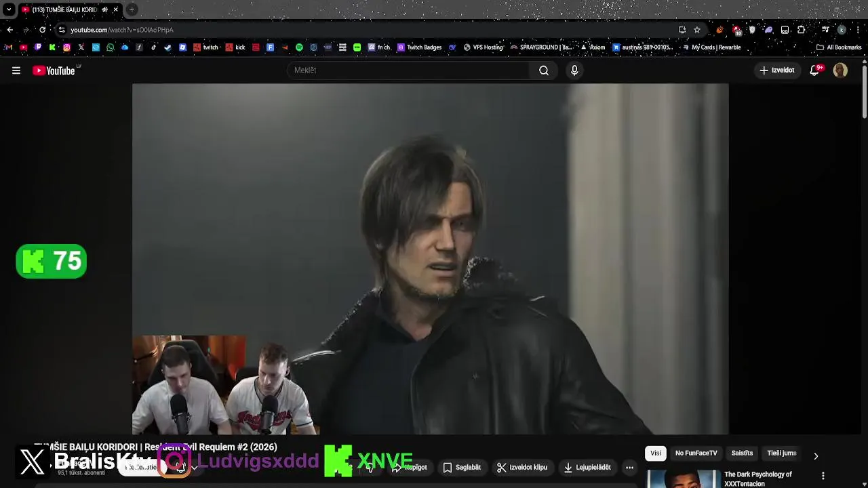Open Chrome three-dot menu
The width and height of the screenshot is (868, 488).
(x=857, y=30)
